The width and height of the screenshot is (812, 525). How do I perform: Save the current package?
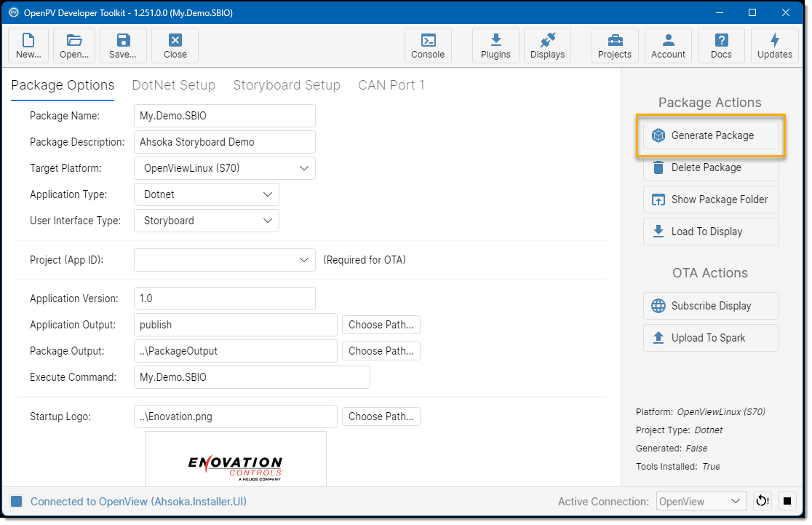[x=123, y=46]
